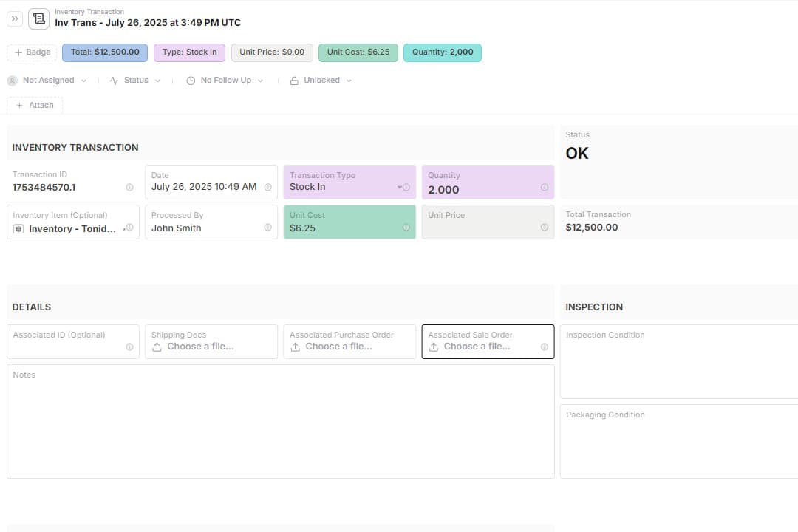Click info icon in Quantity field
The width and height of the screenshot is (798, 532).
click(x=545, y=188)
